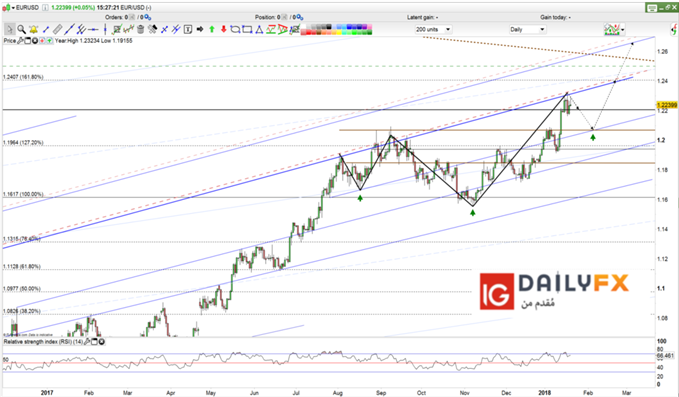The image size is (679, 397).
Task: Open EURUSD instrument info icon
Action: [45, 7]
